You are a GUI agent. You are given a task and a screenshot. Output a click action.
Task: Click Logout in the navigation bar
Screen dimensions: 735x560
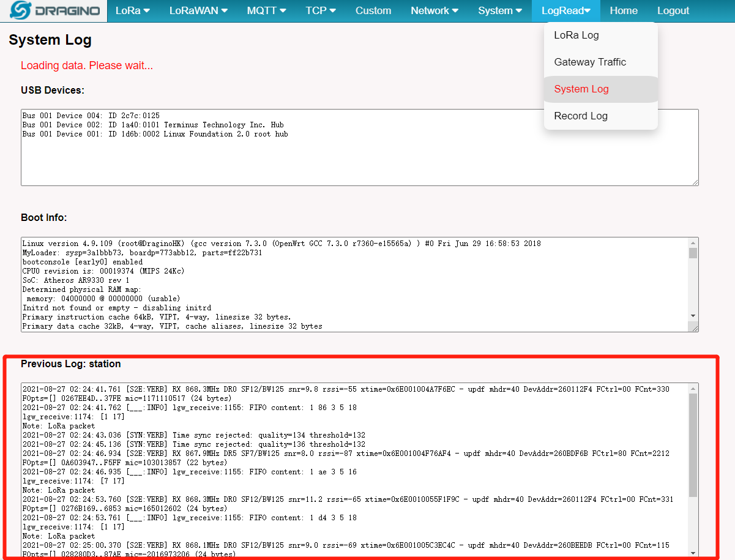(x=673, y=10)
